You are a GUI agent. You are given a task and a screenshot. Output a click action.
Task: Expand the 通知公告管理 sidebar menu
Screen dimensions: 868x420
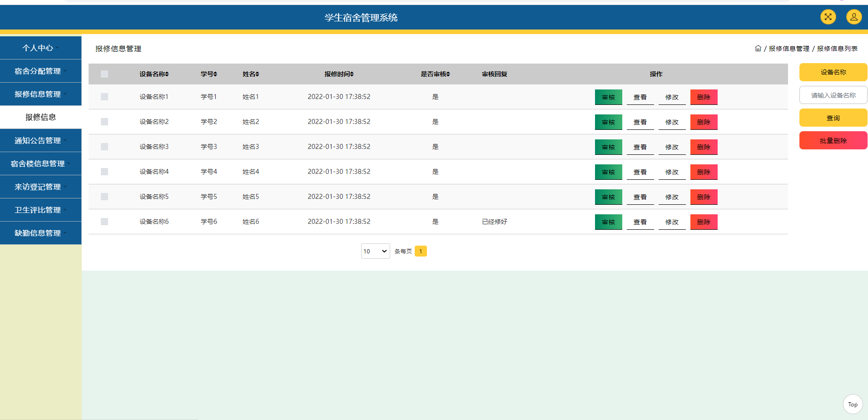(41, 140)
